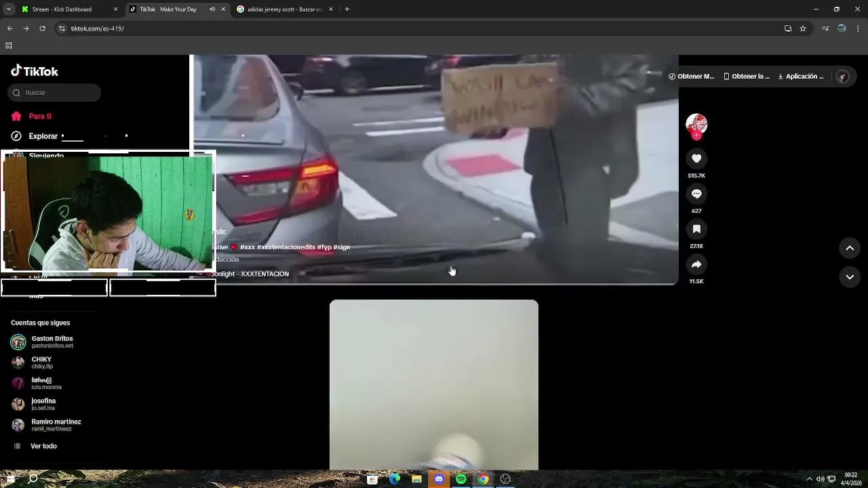Open File Explorer from taskbar
The width and height of the screenshot is (868, 488).
[416, 479]
